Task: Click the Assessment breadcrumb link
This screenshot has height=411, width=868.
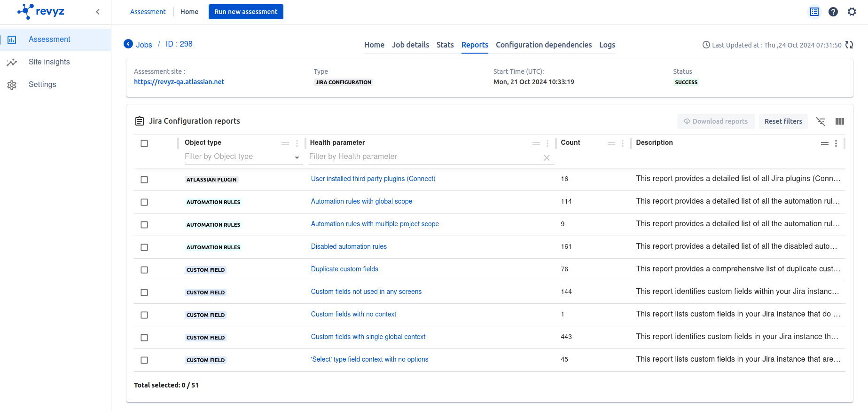Action: pos(148,12)
